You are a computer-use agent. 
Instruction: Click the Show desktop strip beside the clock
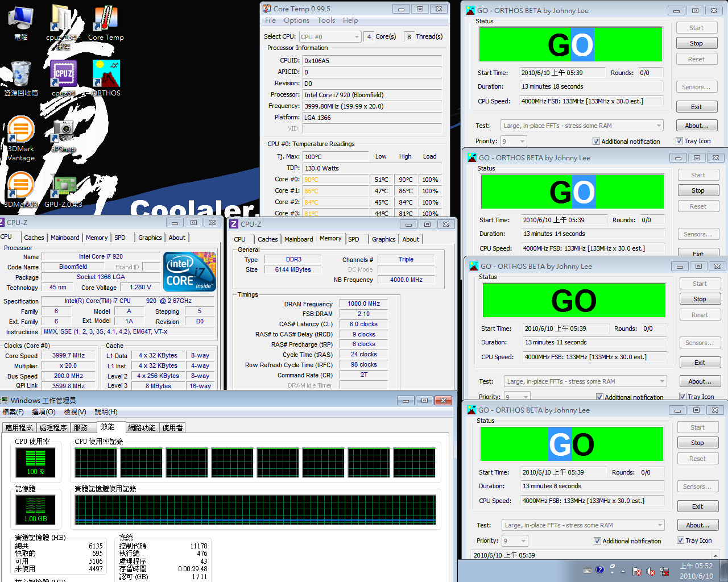click(724, 571)
